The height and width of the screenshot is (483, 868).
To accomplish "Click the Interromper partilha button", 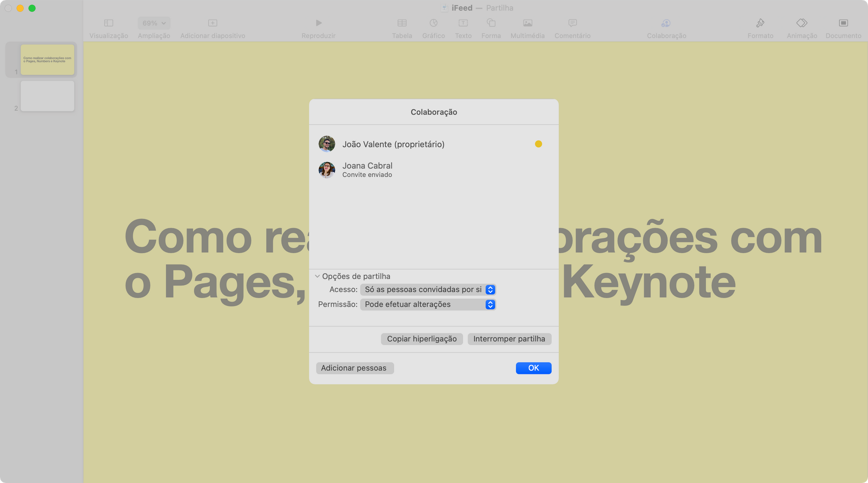I will (x=510, y=339).
